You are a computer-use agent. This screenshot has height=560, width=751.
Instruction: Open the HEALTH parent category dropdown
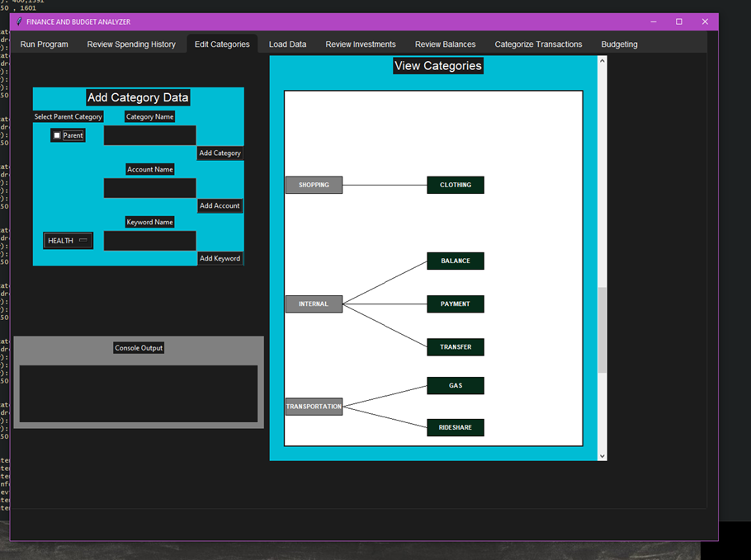pos(68,241)
